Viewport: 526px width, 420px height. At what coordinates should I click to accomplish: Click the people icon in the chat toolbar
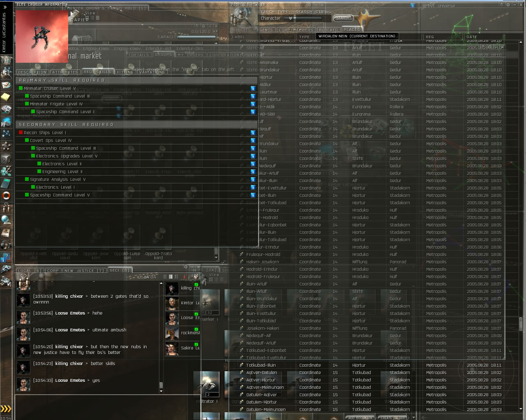point(196,277)
